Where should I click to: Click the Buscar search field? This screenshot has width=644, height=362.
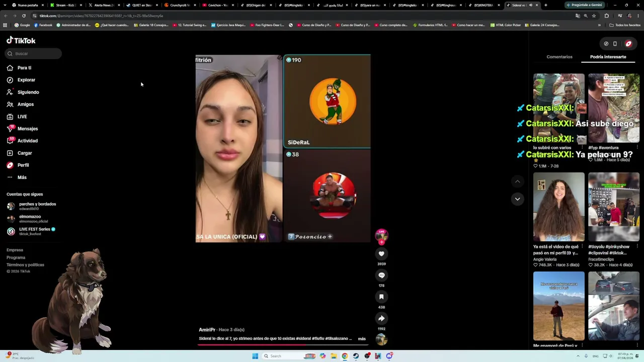[34, 53]
